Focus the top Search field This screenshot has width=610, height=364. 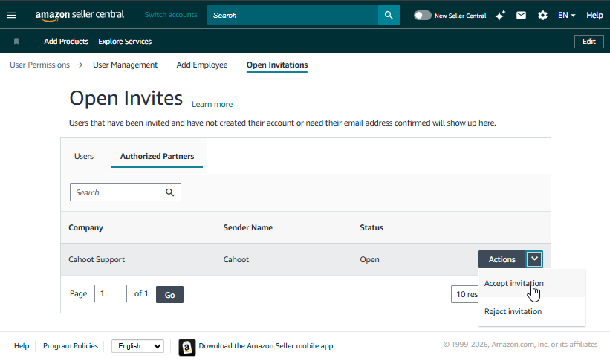[x=293, y=15]
